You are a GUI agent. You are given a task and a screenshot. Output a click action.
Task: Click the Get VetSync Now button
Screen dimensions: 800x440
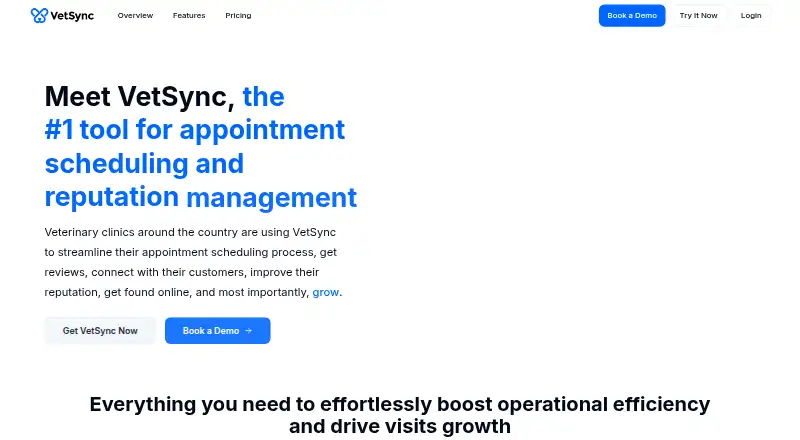click(100, 331)
